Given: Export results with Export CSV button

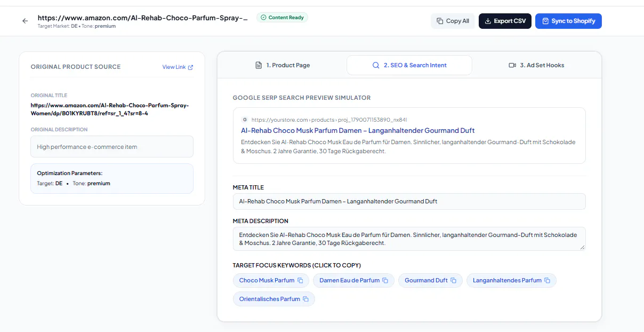Looking at the screenshot, I should point(505,21).
